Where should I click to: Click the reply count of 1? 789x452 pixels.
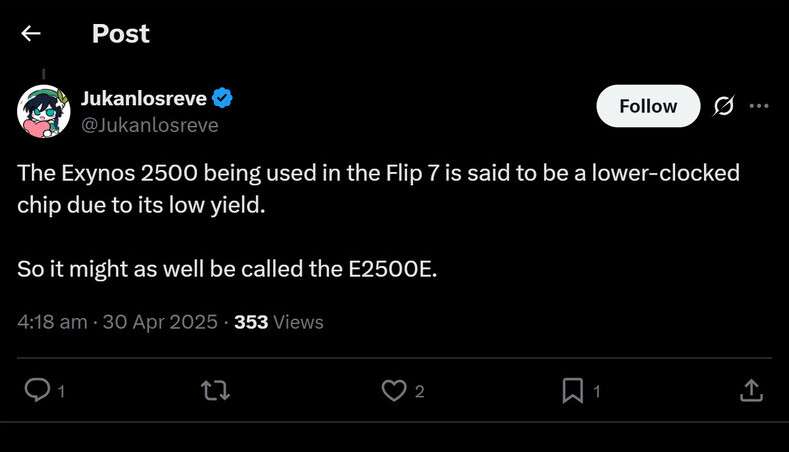(61, 392)
